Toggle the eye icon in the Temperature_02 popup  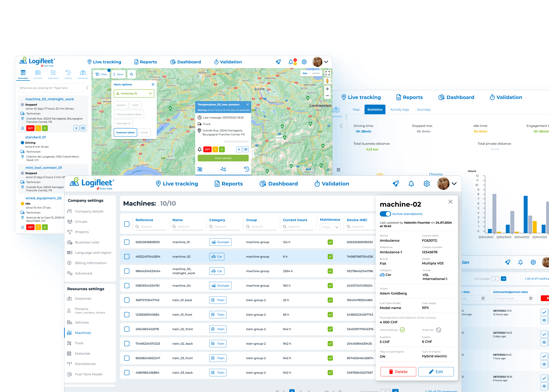tap(246, 149)
